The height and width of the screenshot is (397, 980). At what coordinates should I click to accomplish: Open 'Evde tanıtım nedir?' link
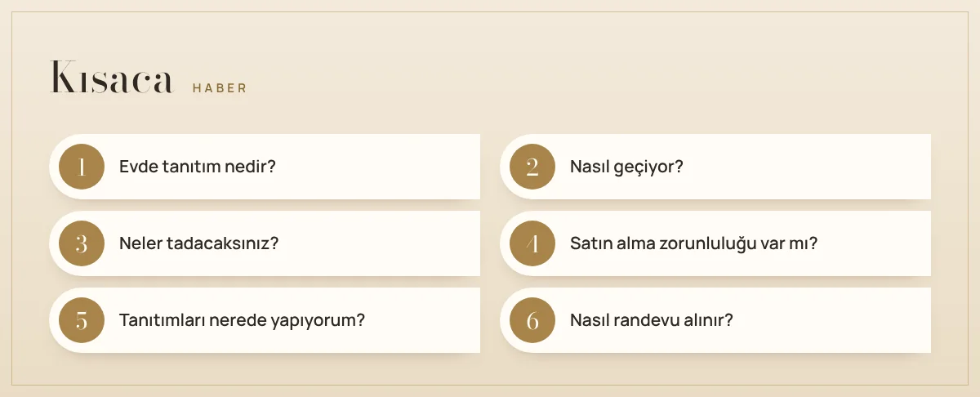pos(198,167)
